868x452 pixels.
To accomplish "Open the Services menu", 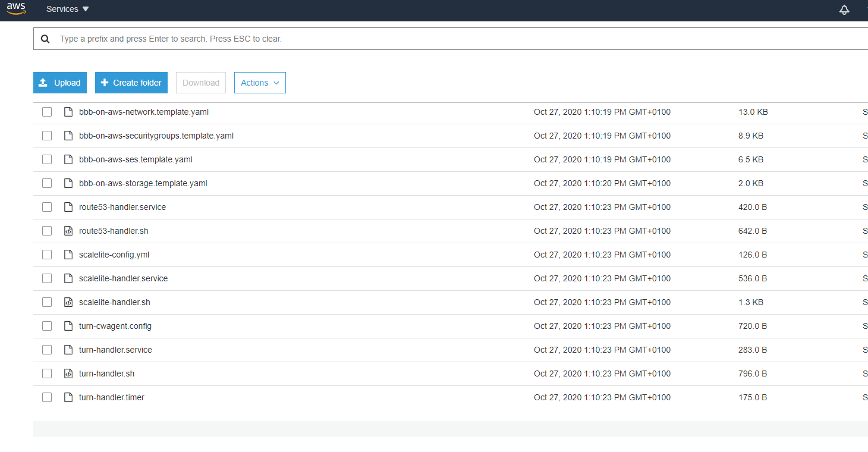I will point(63,9).
